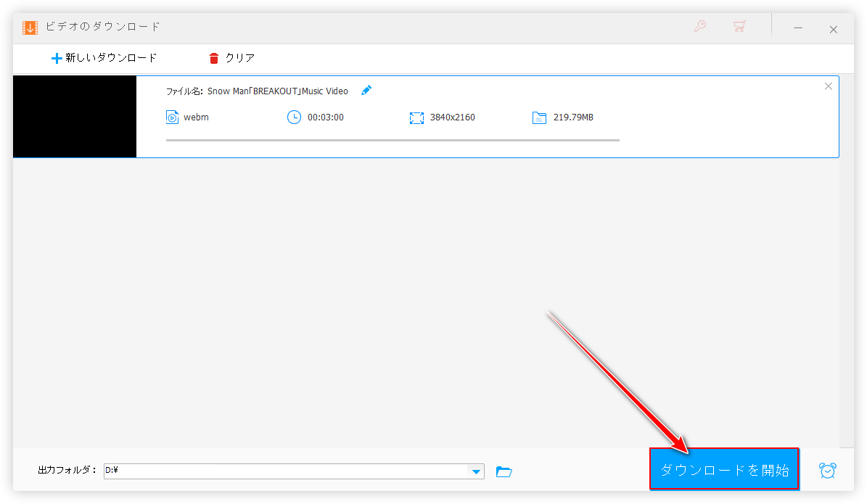Click the file name text Snow Man BREAKOUT
The image size is (867, 504).
(x=278, y=91)
